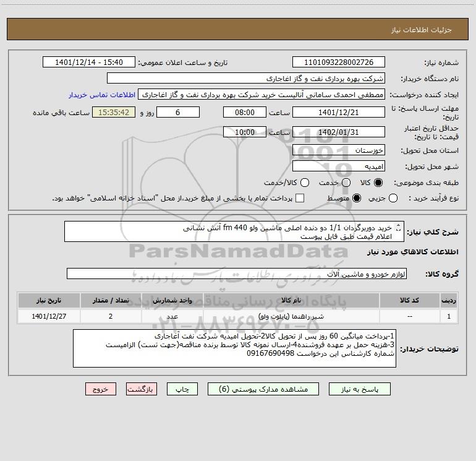Viewport: 476px width, 461px height.
Task: Click the 'چاپ' print button
Action: point(182,389)
